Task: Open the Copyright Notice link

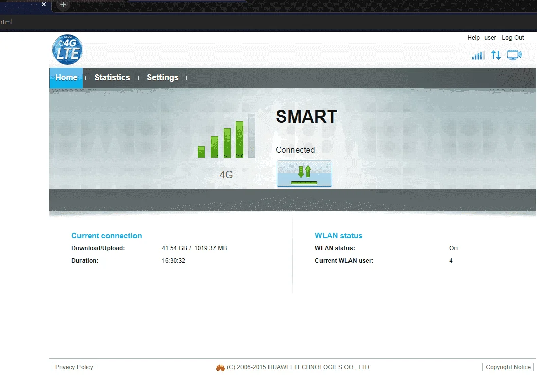Action: pos(508,367)
